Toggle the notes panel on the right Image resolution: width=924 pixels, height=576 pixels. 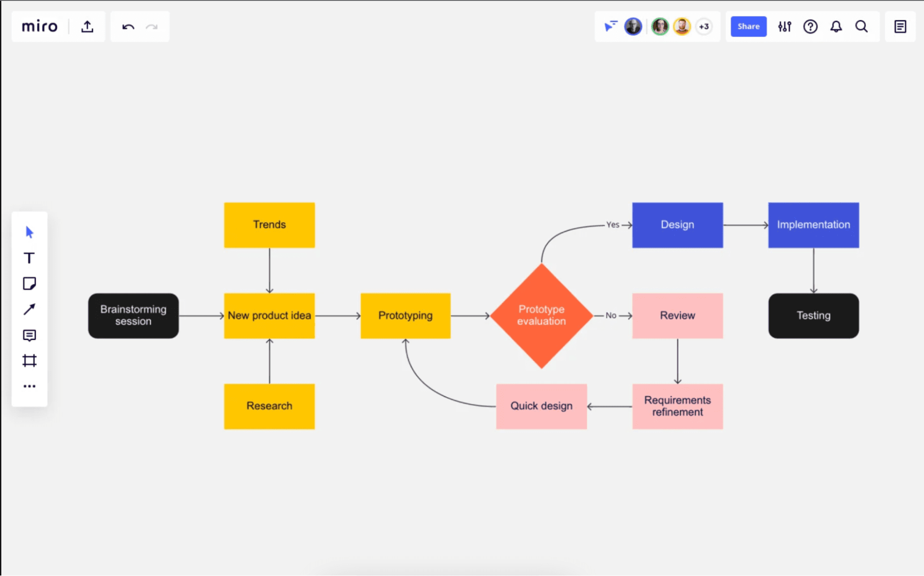pos(900,26)
